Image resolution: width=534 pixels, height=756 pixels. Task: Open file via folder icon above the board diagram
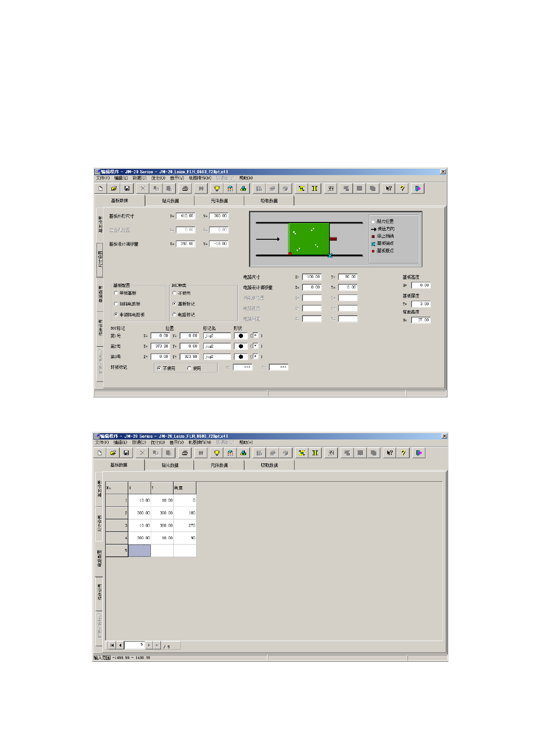(x=114, y=189)
